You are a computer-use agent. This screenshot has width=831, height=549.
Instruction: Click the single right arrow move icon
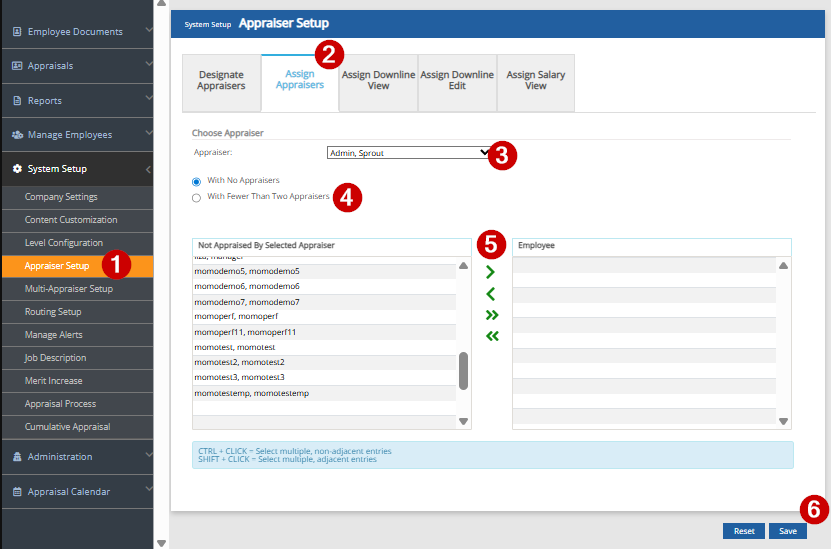pyautogui.click(x=490, y=271)
